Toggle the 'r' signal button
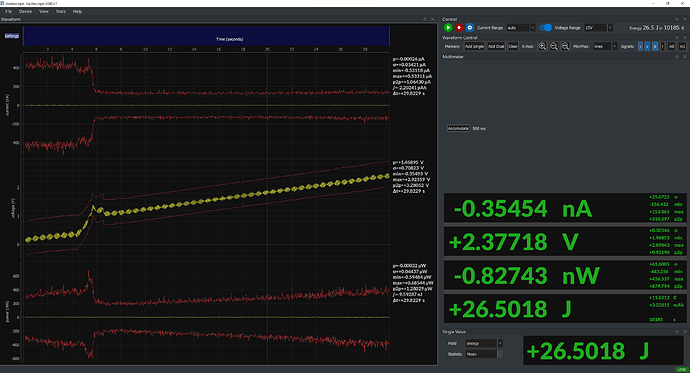Image resolution: width=690 pixels, height=373 pixels. click(x=662, y=46)
